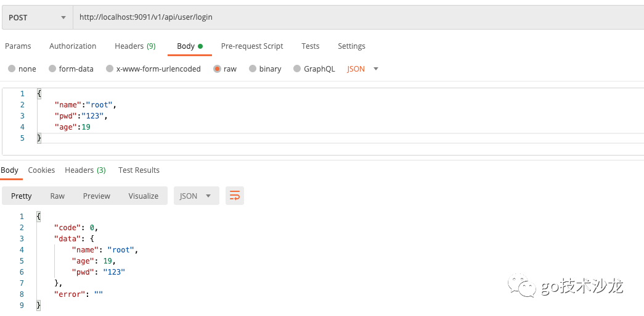
Task: Click the "pwd":"123" line in request body
Action: click(x=81, y=116)
